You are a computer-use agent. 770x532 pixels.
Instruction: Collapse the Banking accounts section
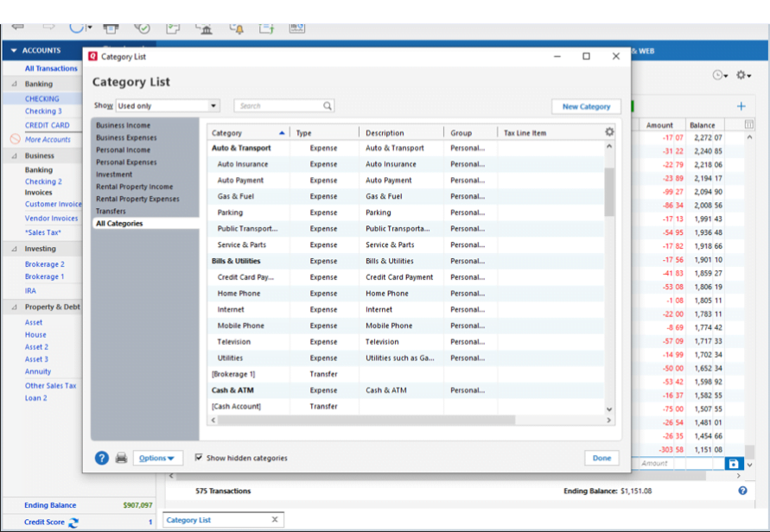click(x=14, y=85)
